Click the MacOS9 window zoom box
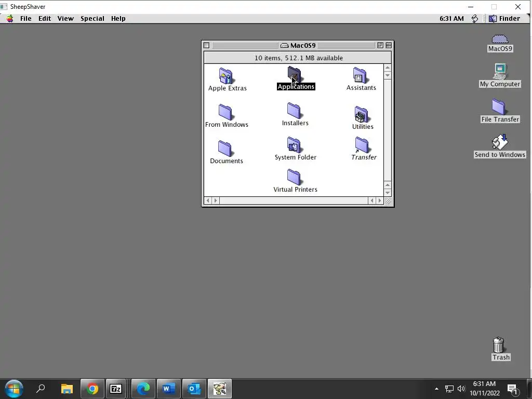 click(x=380, y=46)
